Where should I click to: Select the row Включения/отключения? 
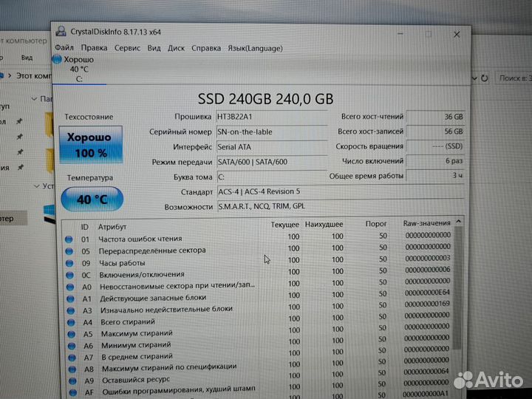pos(259,273)
